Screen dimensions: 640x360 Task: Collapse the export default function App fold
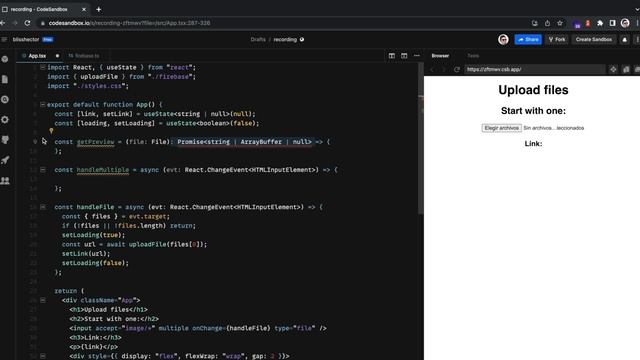(42, 104)
